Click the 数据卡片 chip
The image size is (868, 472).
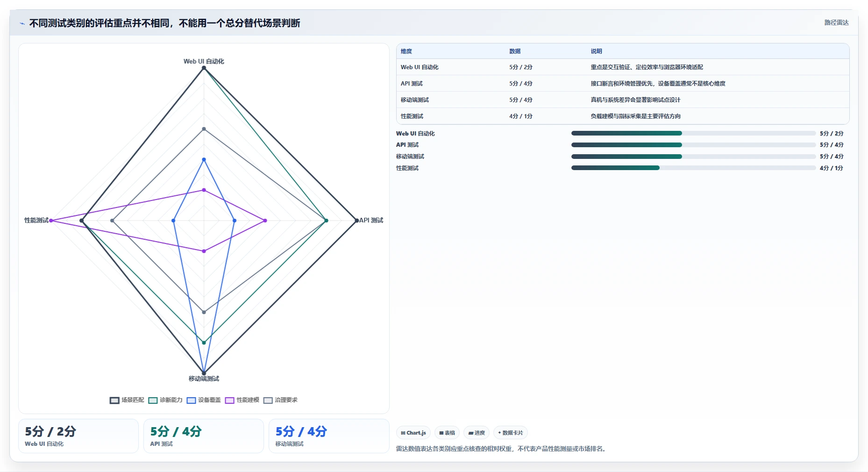(x=511, y=433)
